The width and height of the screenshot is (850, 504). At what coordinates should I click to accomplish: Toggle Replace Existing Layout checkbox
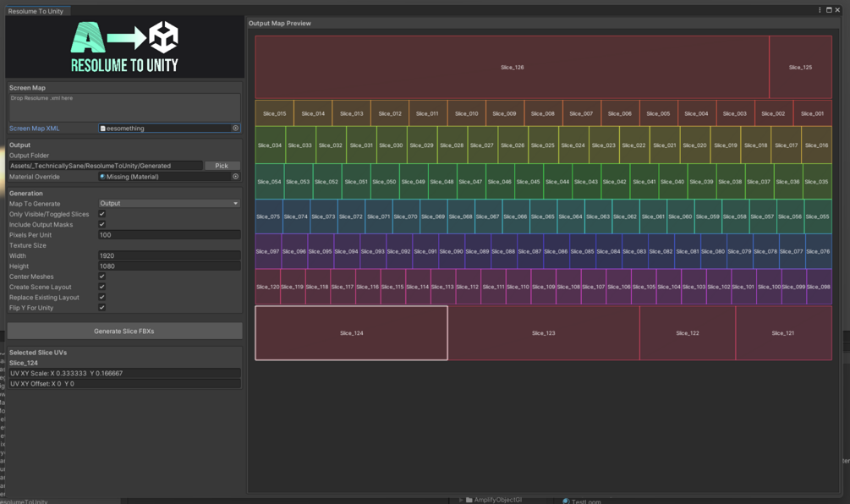101,297
